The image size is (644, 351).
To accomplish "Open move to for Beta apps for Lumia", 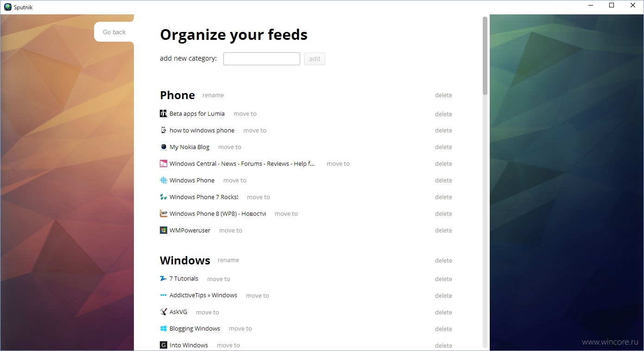I will (245, 114).
